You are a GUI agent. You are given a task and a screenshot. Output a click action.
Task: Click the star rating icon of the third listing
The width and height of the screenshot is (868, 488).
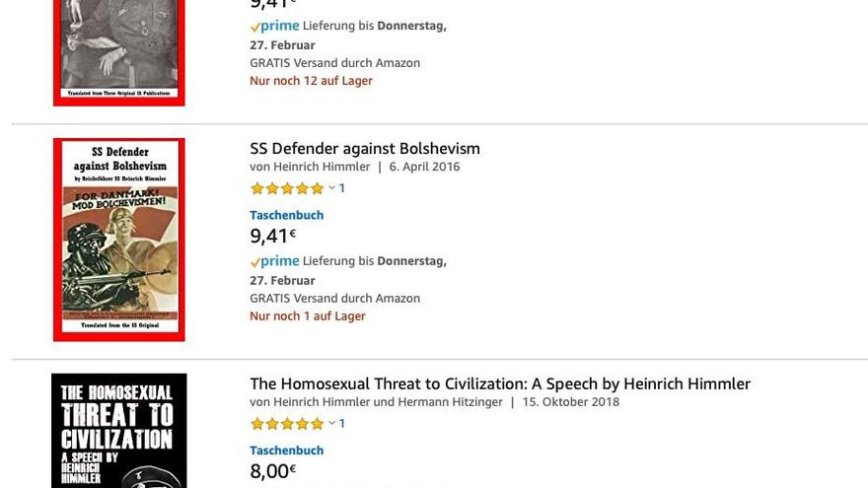click(286, 424)
